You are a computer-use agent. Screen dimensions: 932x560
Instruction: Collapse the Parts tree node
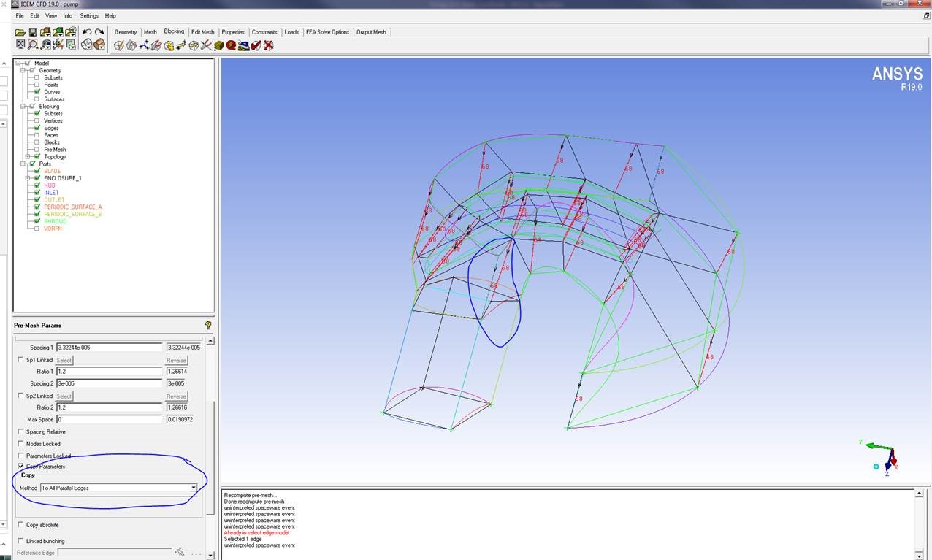pos(23,164)
